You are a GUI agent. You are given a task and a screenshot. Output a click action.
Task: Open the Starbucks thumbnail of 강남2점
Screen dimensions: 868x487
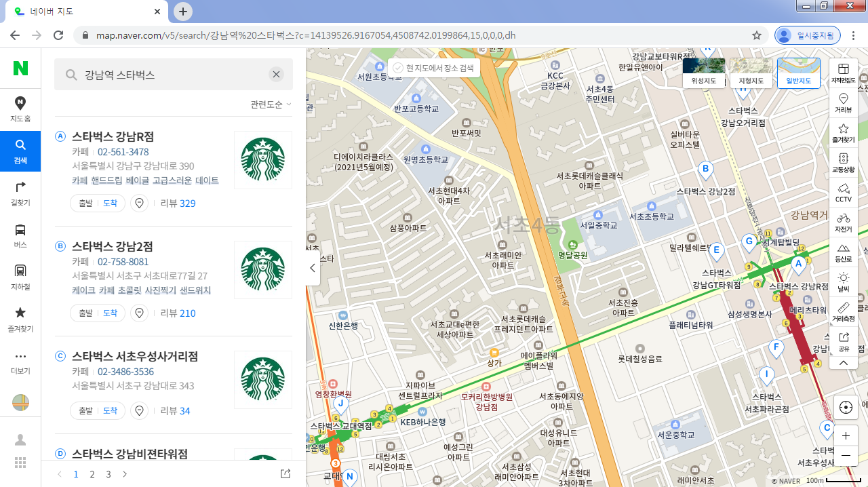(x=263, y=270)
